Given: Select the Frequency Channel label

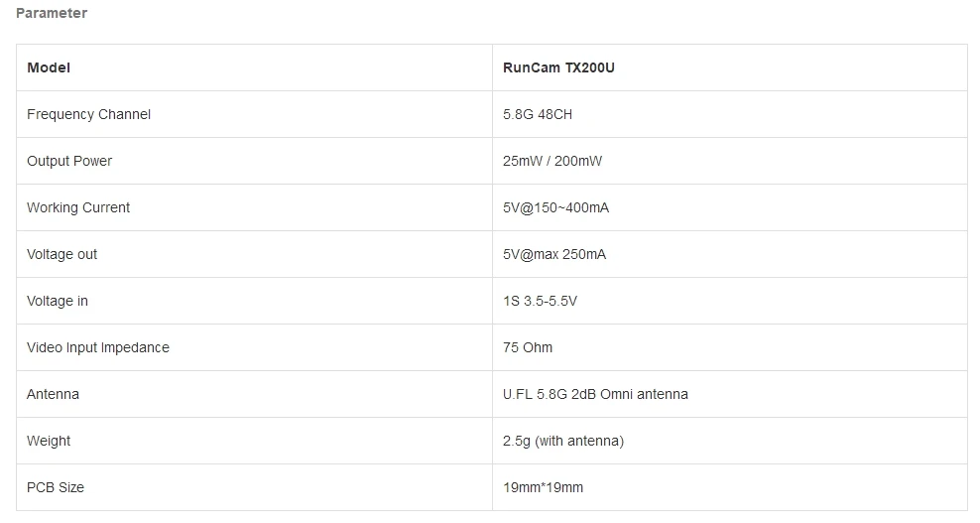Looking at the screenshot, I should 88,114.
